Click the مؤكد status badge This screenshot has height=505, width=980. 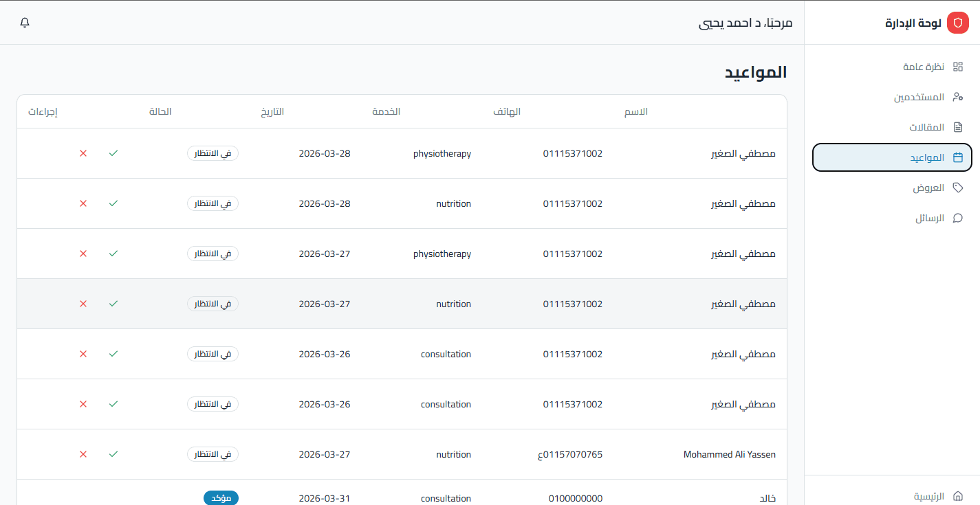pos(221,498)
